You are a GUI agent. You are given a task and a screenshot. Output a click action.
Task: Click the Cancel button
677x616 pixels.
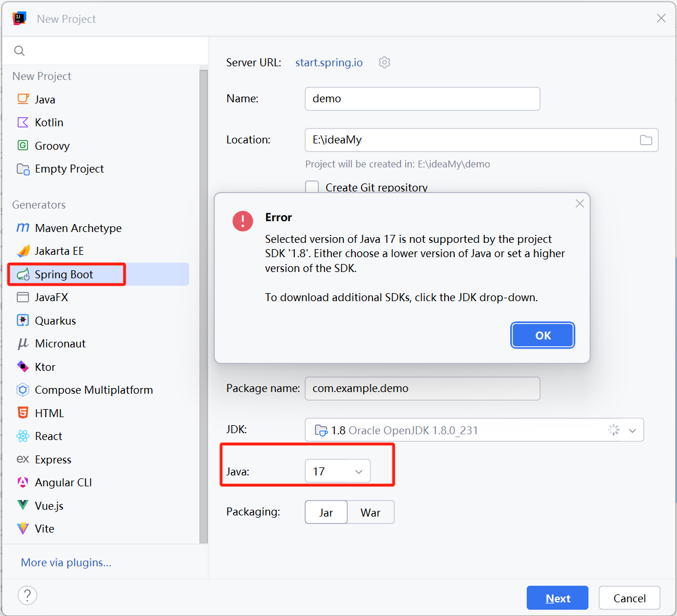629,598
